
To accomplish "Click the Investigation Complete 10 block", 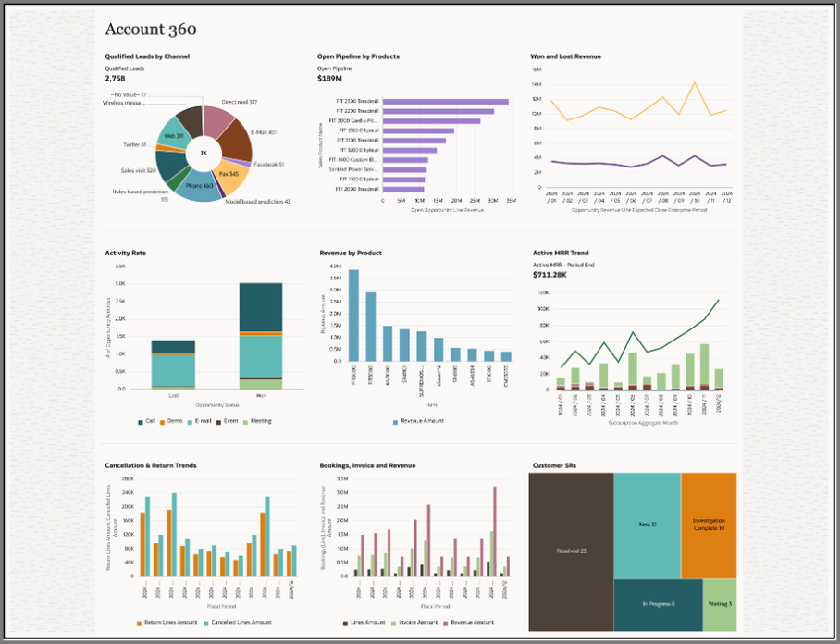I will click(x=708, y=523).
